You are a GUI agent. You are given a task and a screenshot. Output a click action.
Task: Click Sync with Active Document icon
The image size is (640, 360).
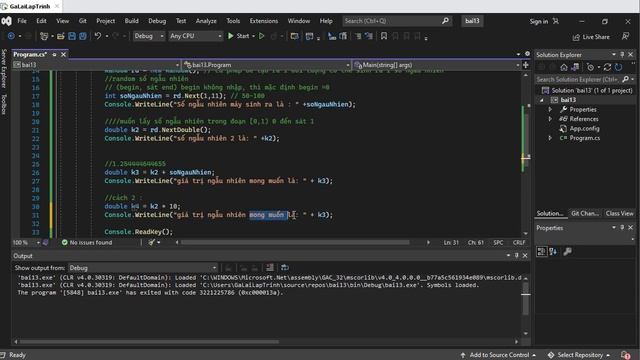point(607,67)
